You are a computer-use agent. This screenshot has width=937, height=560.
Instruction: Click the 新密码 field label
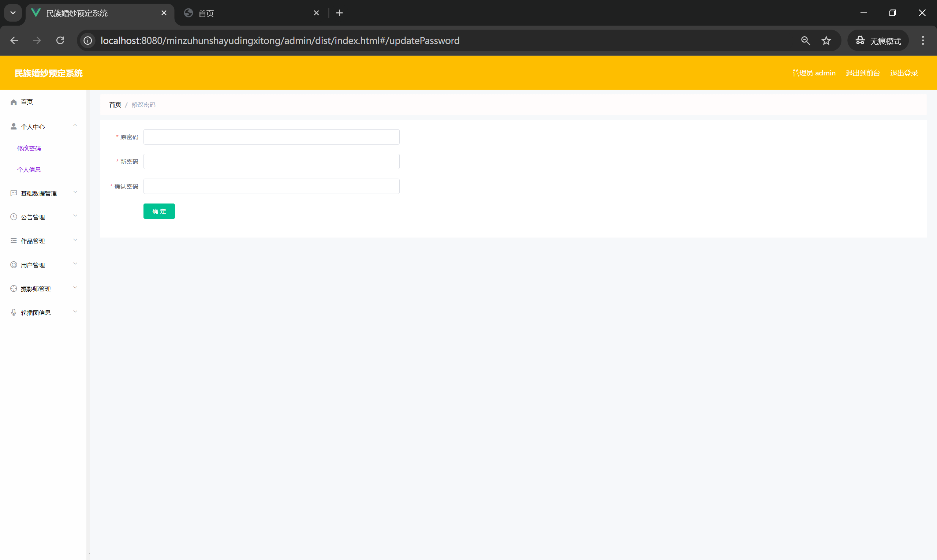(129, 161)
